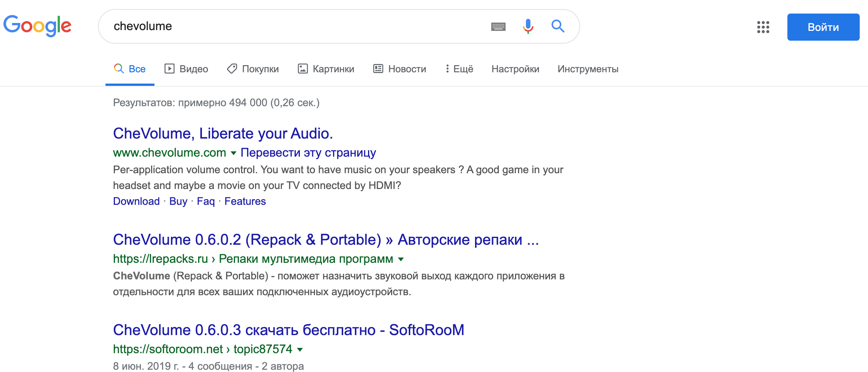
Task: Open the Buy sitelink
Action: pyautogui.click(x=178, y=201)
